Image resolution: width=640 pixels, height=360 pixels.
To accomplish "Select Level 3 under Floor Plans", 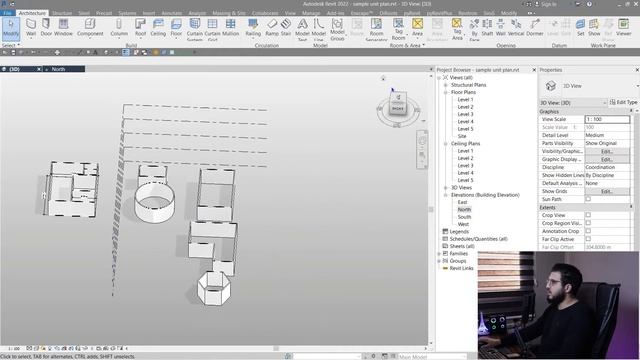I will 465,114.
